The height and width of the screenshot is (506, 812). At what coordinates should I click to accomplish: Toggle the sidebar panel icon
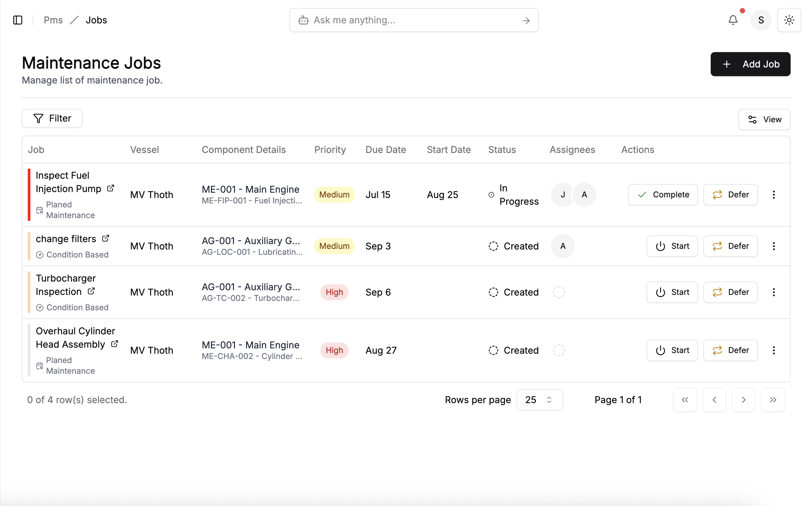(x=18, y=20)
